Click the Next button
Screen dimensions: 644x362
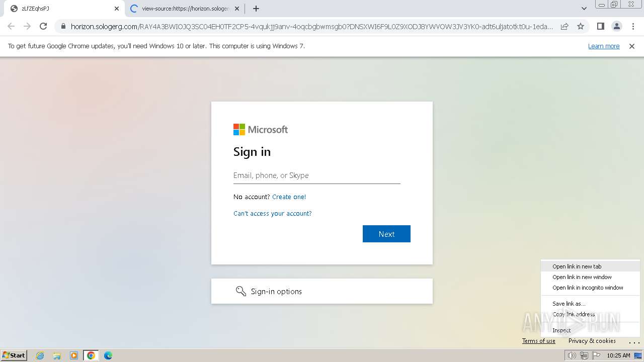[x=386, y=234]
